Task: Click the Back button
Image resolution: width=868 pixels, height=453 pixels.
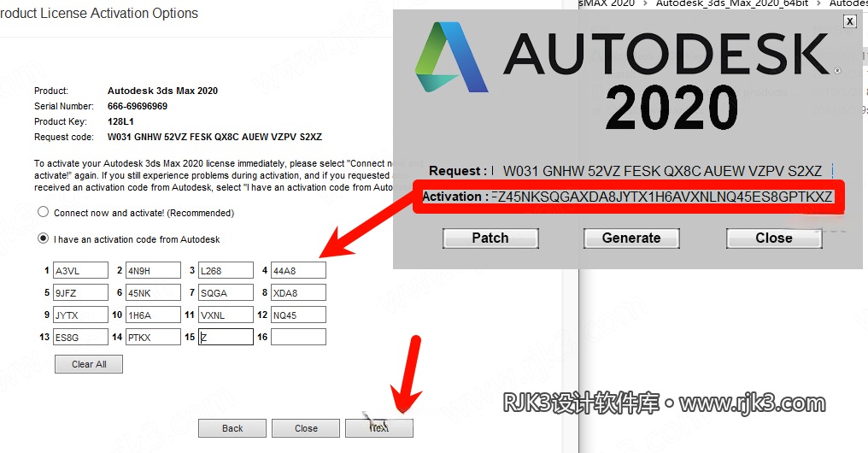Action: [x=232, y=428]
